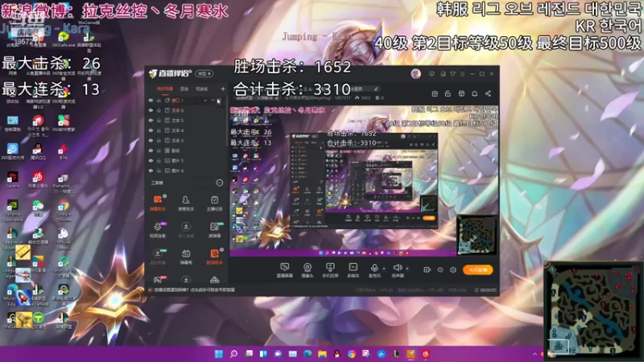Toggle visibility eye for 文本4 source
Viewport: 644px width, 362px height.
click(151, 130)
